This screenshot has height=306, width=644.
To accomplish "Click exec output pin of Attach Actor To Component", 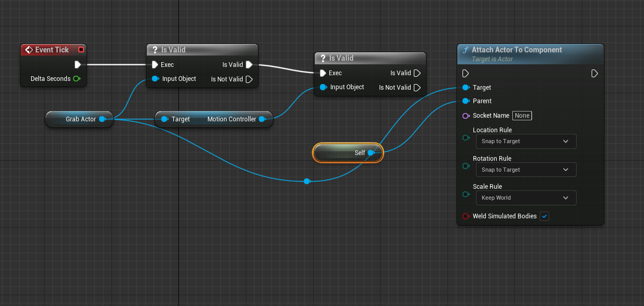I will pos(595,74).
